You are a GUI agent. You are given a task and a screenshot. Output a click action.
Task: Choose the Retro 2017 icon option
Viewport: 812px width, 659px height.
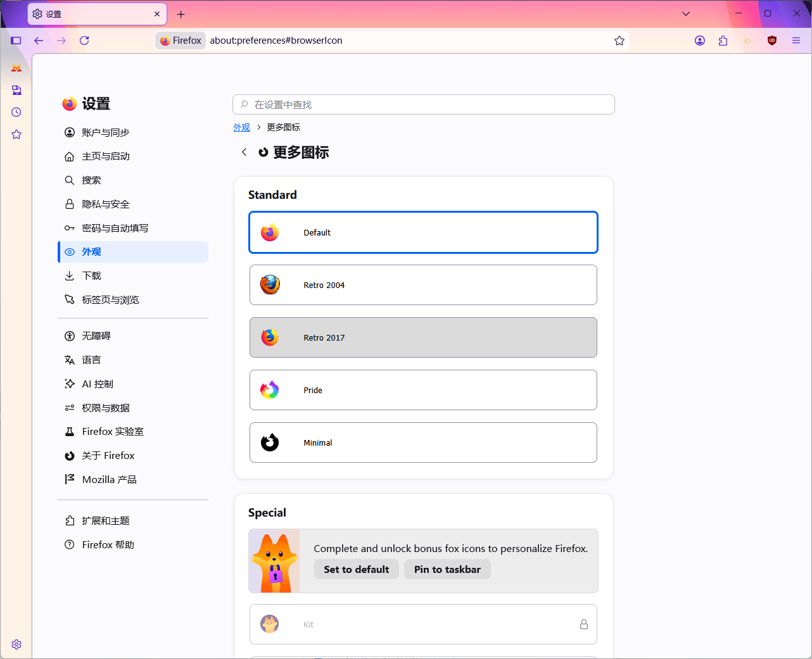tap(423, 337)
